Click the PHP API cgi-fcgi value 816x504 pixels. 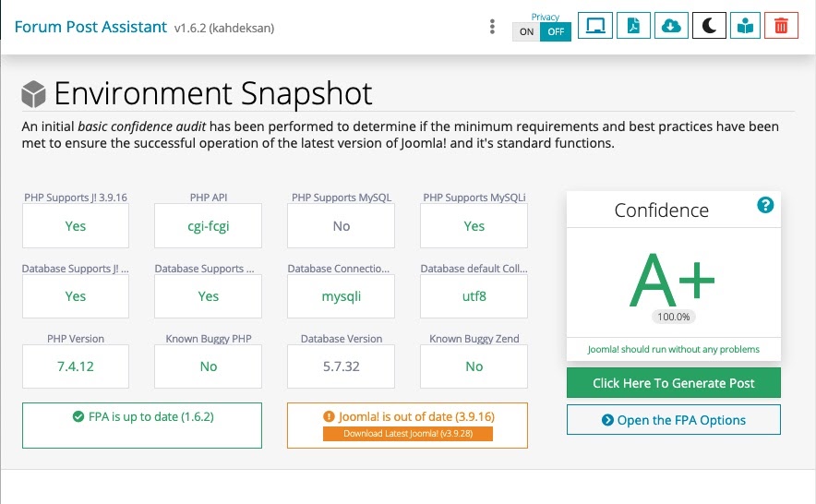point(209,226)
